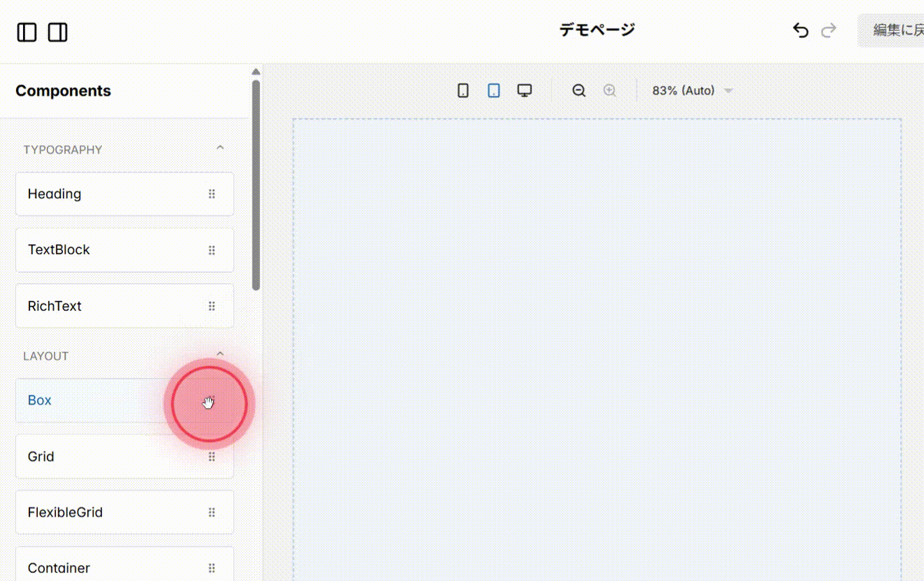Grab the Grid component drag handle

212,456
